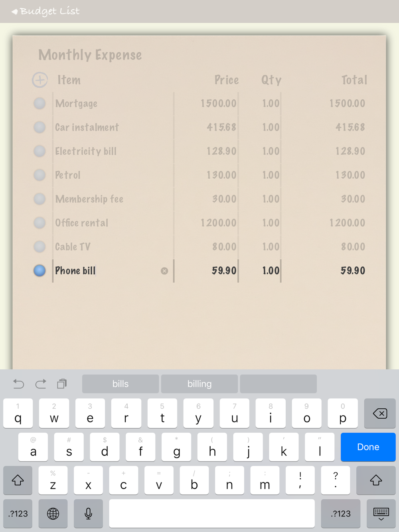Tap the exclamation and comma key
Image resolution: width=399 pixels, height=532 pixels.
tap(300, 480)
